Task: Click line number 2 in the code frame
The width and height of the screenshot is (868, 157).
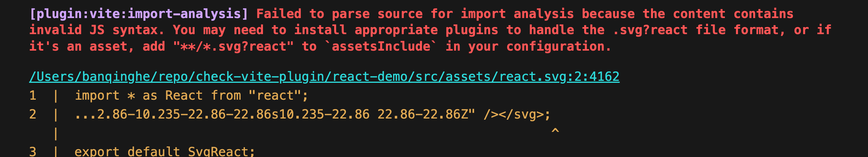Action: [x=33, y=114]
